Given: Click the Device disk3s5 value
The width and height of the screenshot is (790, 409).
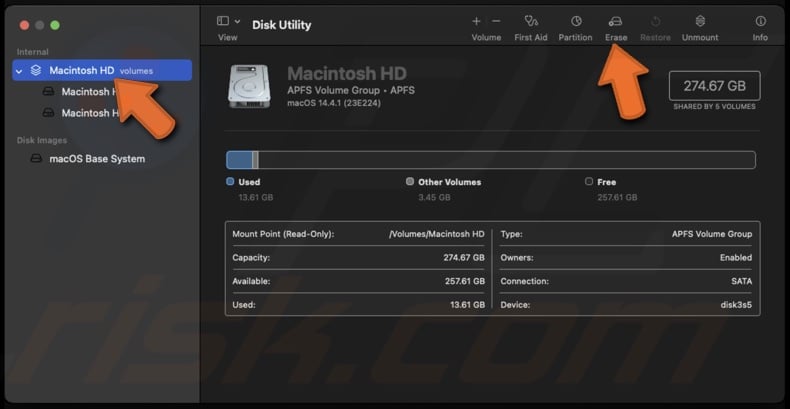Looking at the screenshot, I should [x=736, y=305].
